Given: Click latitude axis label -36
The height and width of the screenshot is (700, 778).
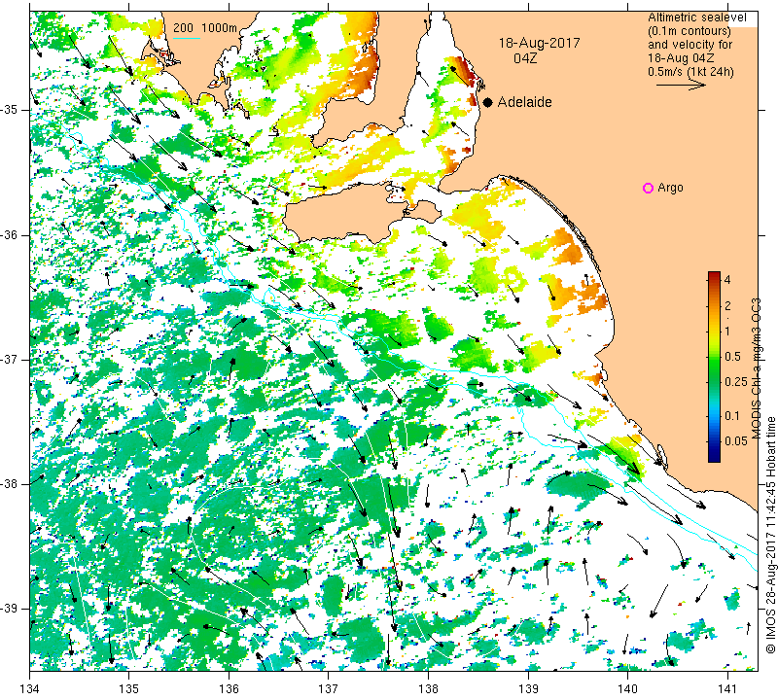Looking at the screenshot, I should point(10,234).
